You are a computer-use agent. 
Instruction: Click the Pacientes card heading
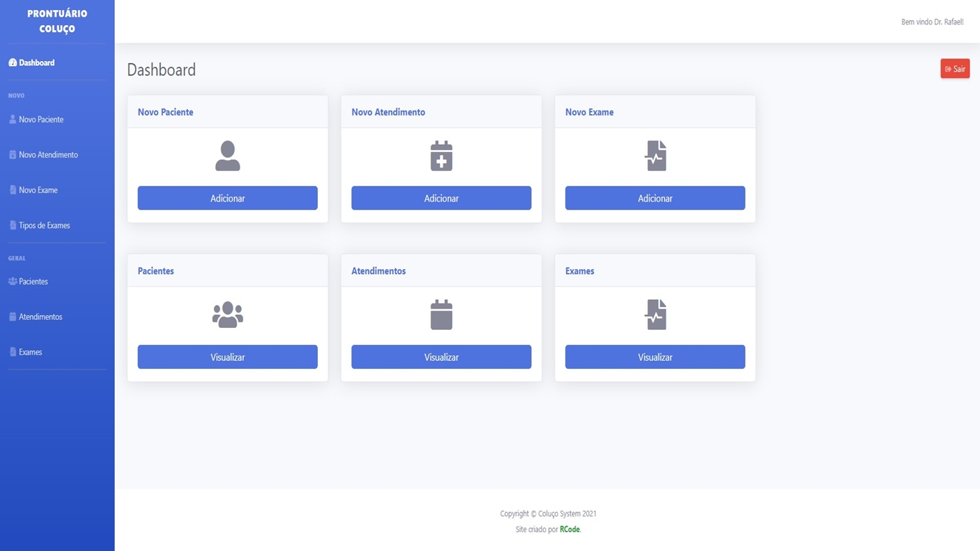[x=156, y=270]
